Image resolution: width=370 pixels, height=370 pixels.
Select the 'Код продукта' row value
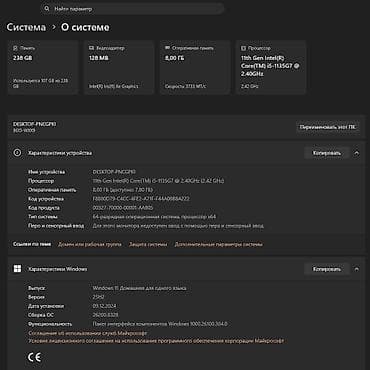[x=123, y=208]
